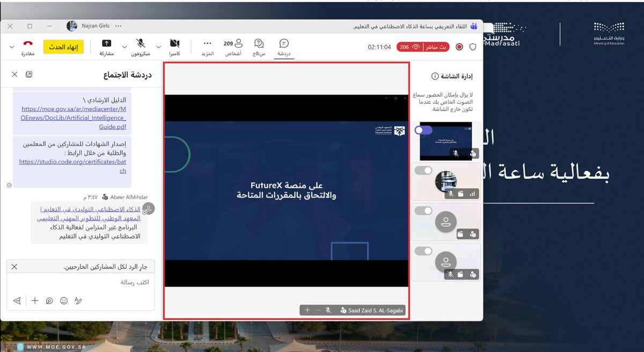Click the mic-muted icon on second participant
Screen dimensions: 644x352
(x=451, y=194)
